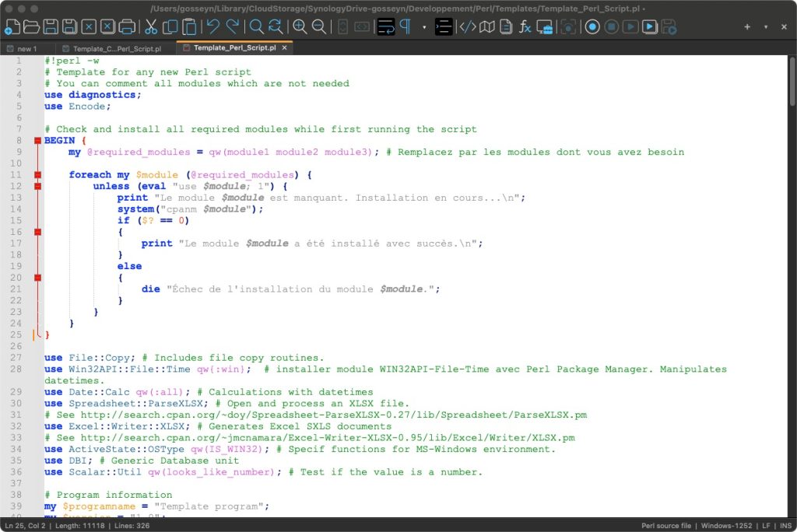
Task: Collapse the unless block fold marker
Action: tap(37, 187)
